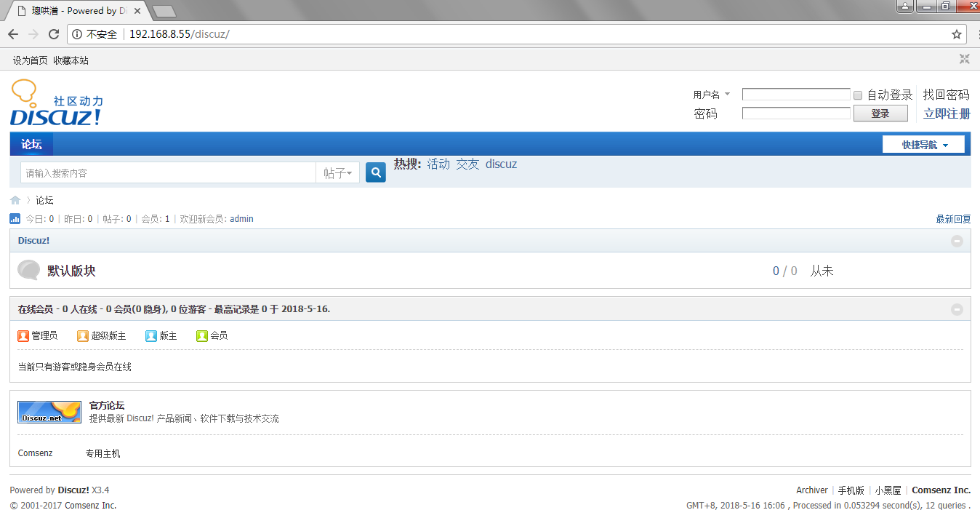
Task: Toggle the 自动登录 checkbox
Action: click(858, 95)
